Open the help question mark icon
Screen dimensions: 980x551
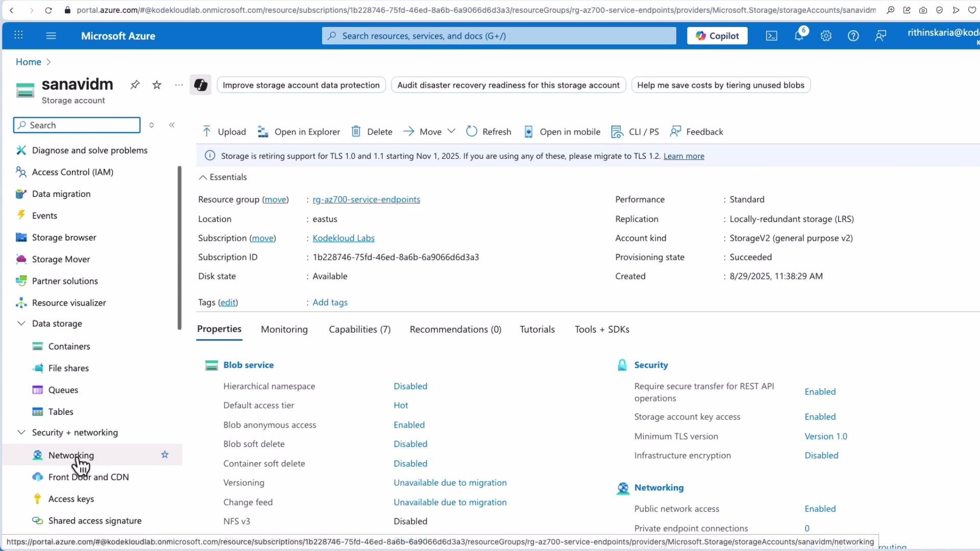click(853, 36)
